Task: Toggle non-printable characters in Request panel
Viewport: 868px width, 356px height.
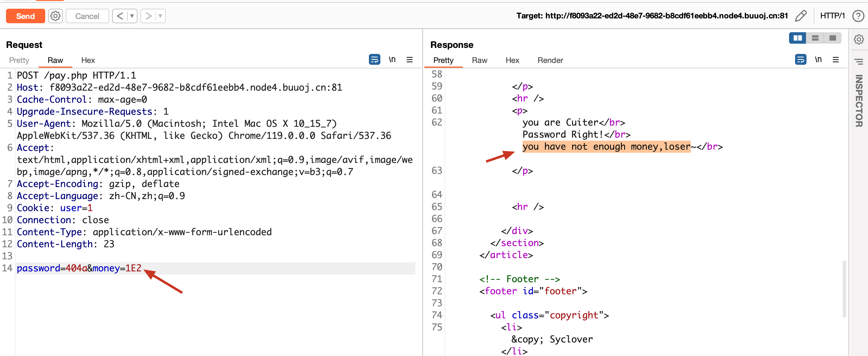Action: point(392,60)
